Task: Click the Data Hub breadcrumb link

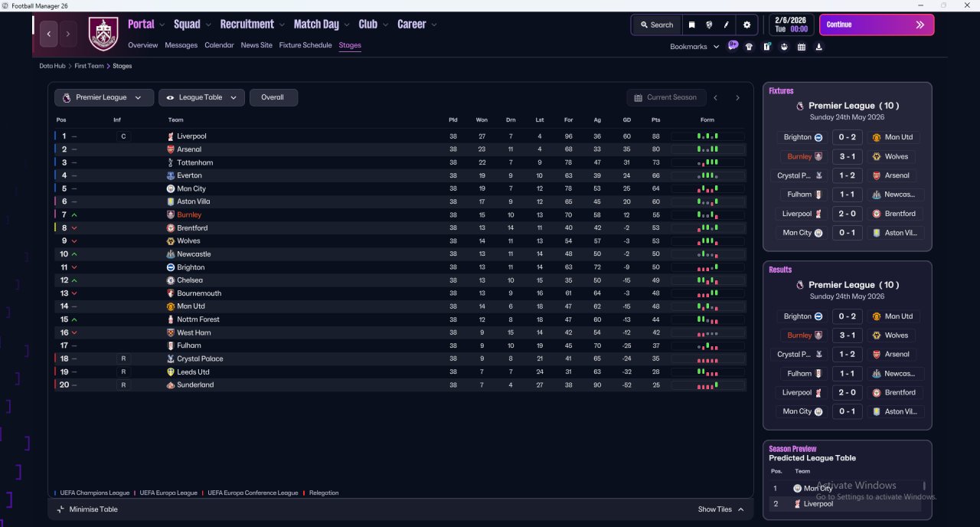Action: (53, 66)
